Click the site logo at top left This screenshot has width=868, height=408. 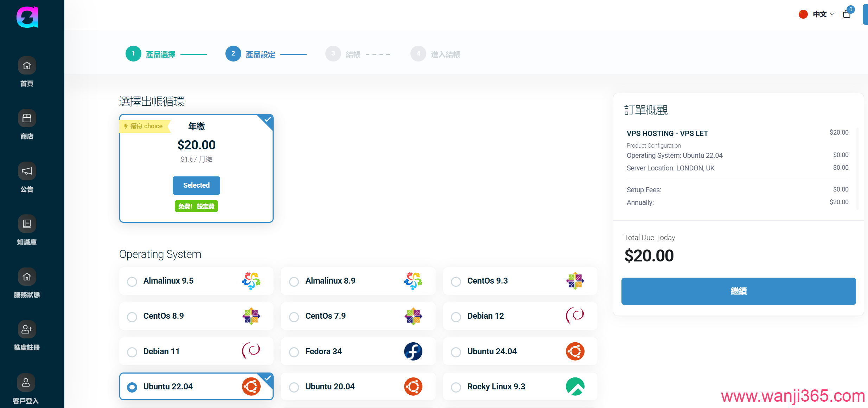27,17
